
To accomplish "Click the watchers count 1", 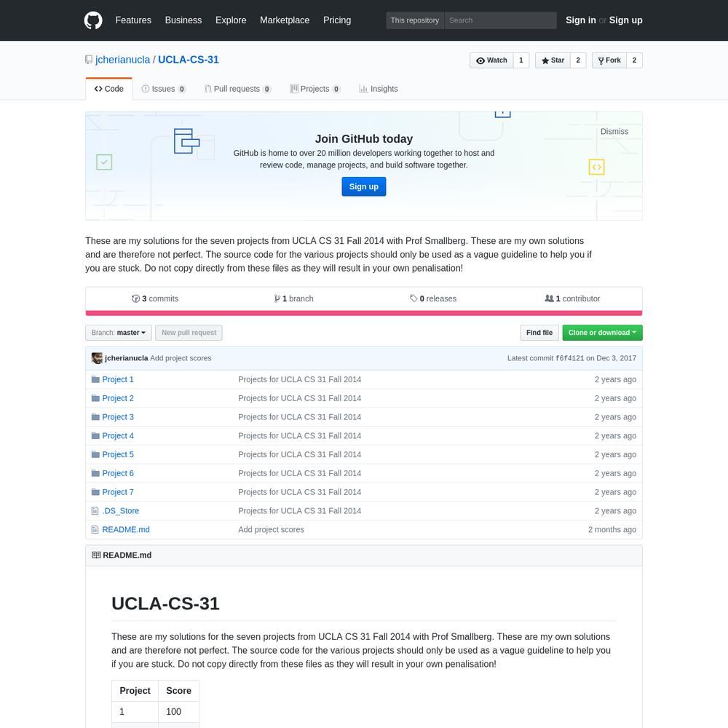I will [521, 60].
